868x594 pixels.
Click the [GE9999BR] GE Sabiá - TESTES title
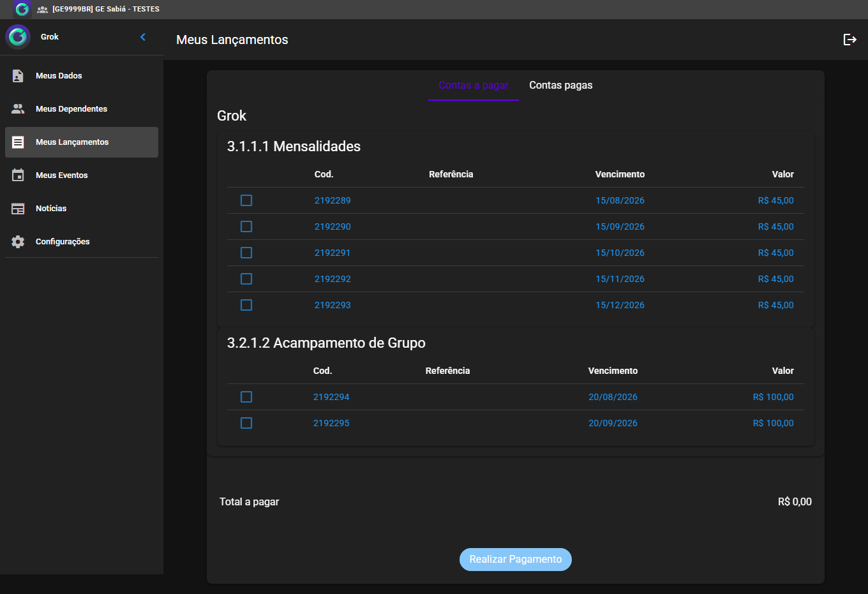point(106,10)
